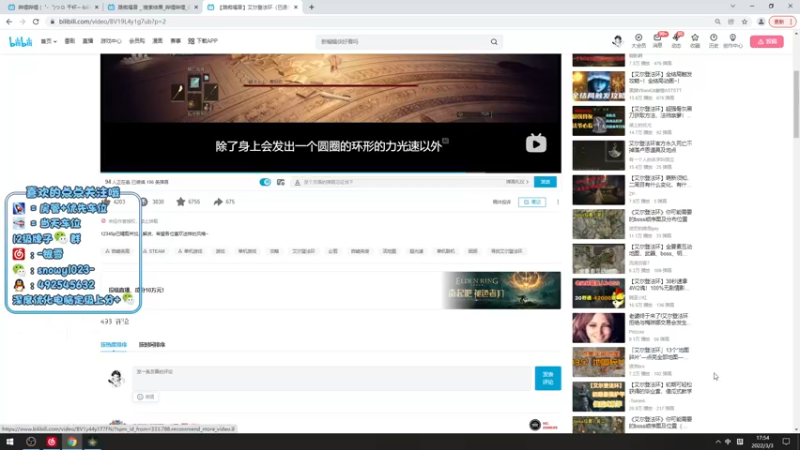Click the 艾尔登法环 tag
Image resolution: width=800 pixels, height=450 pixels.
pyautogui.click(x=304, y=252)
